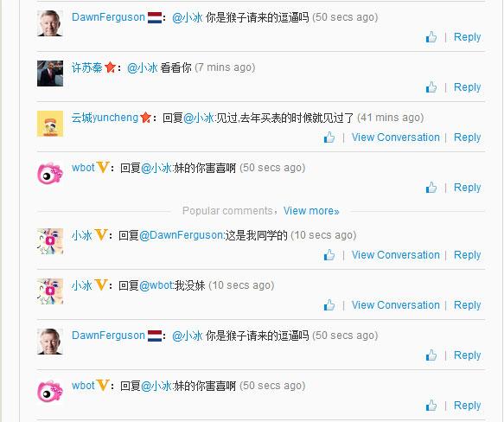Image resolution: width=504 pixels, height=422 pixels.
Task: Like DawnFerguson's top comment with thumbs-up
Action: (431, 37)
